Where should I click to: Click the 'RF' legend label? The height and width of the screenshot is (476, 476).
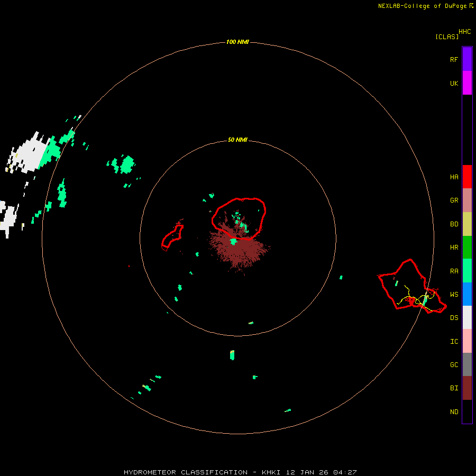coord(454,59)
